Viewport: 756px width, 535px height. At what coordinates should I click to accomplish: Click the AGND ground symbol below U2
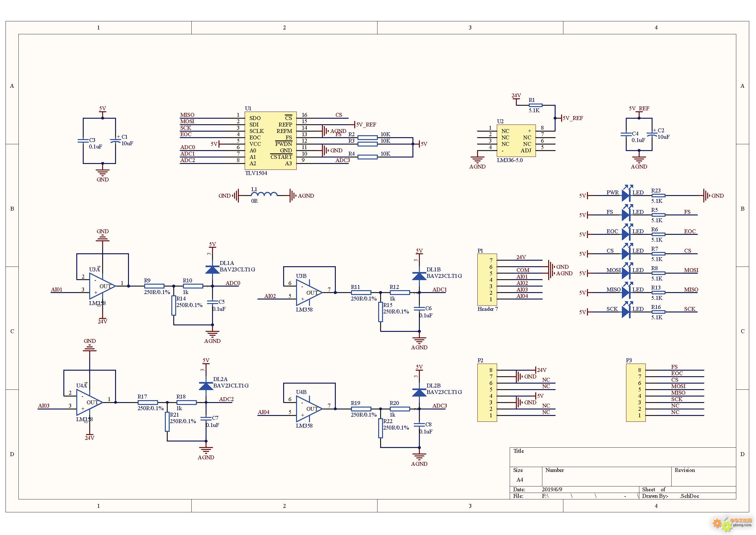[477, 160]
